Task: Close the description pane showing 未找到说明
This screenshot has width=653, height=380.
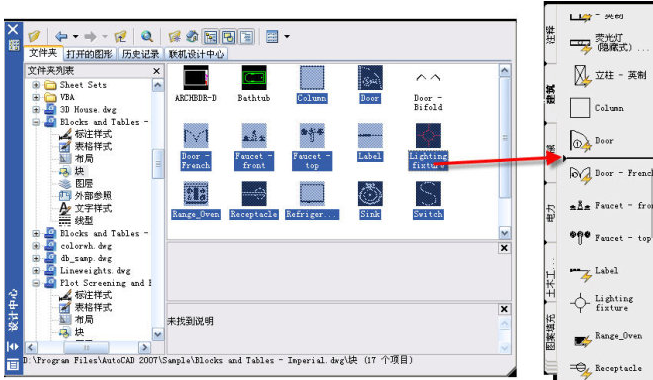Action: point(504,309)
